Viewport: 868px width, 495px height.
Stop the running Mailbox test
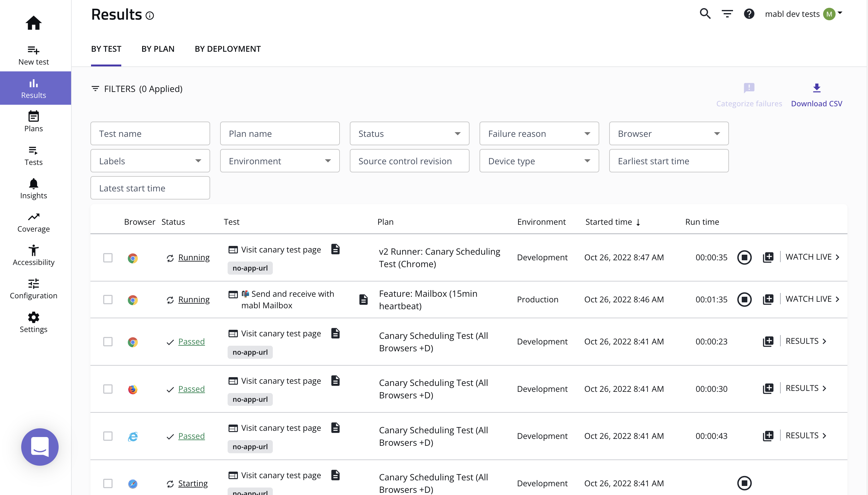pyautogui.click(x=744, y=300)
